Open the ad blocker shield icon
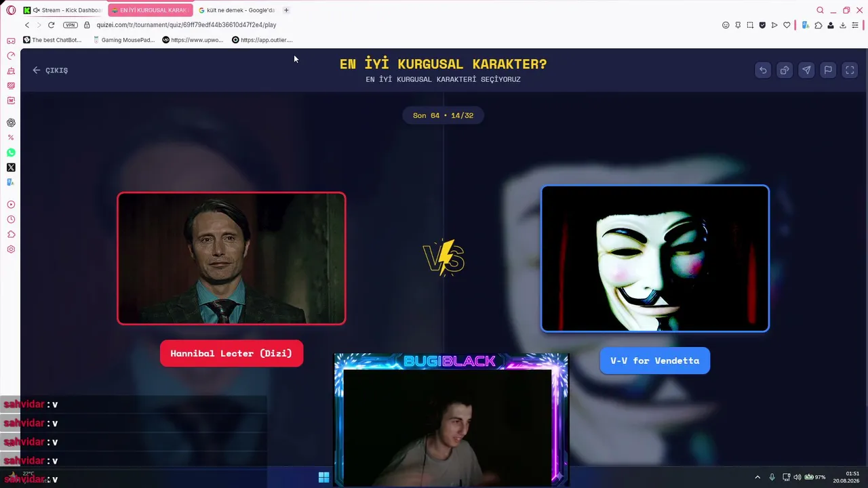The height and width of the screenshot is (488, 868). click(x=762, y=25)
